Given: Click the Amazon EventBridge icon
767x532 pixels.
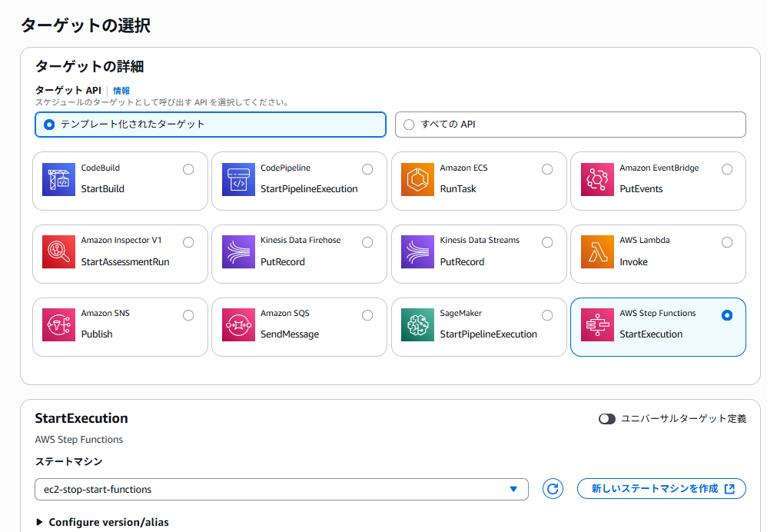Looking at the screenshot, I should 597,179.
